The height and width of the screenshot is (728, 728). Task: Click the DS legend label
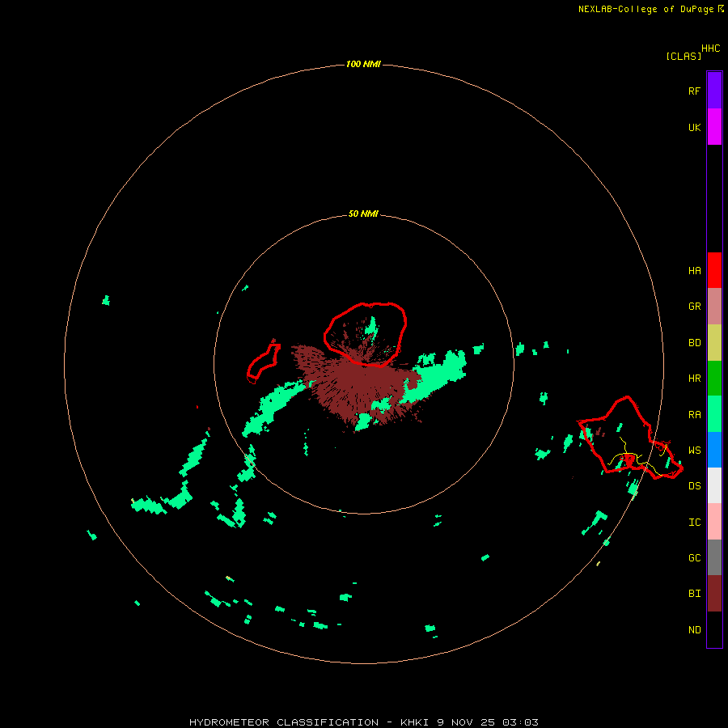[694, 485]
